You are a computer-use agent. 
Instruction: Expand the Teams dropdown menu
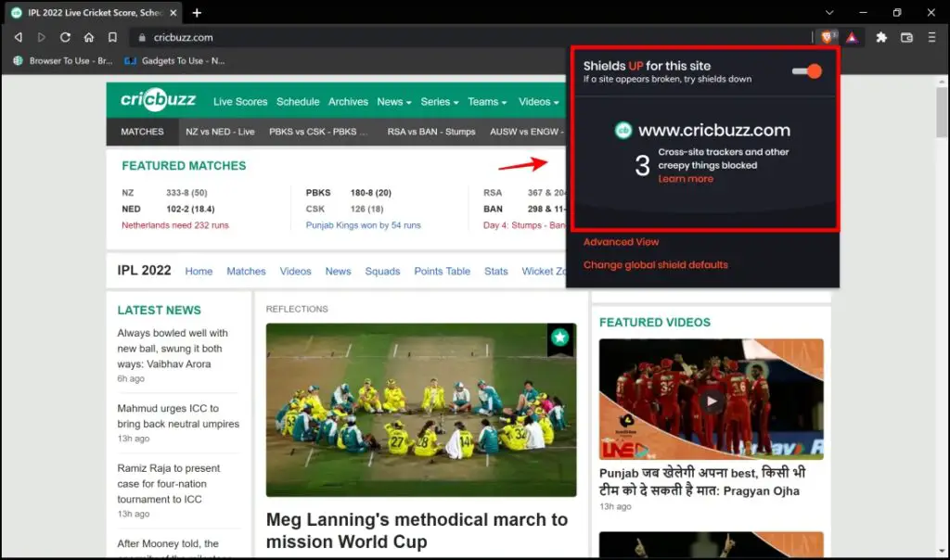click(487, 102)
